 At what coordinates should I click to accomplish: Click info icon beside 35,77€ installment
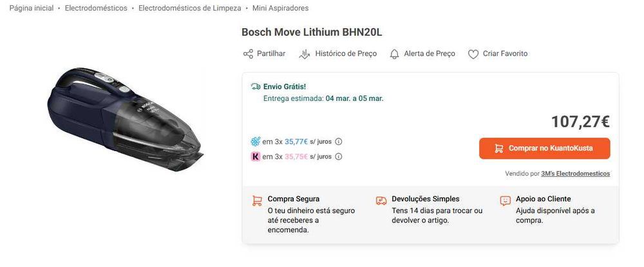pos(339,142)
